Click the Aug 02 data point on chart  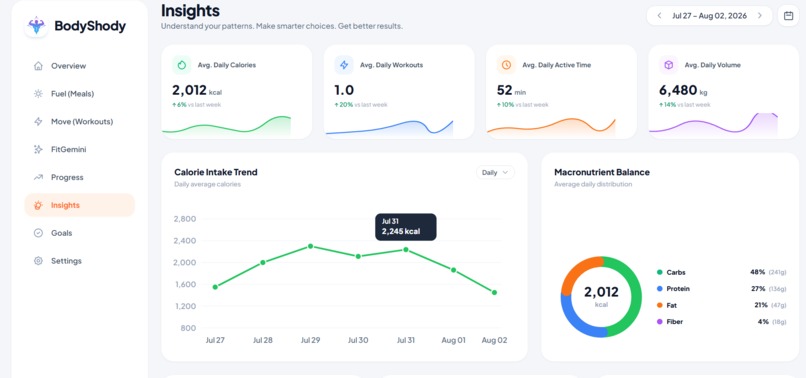[494, 293]
